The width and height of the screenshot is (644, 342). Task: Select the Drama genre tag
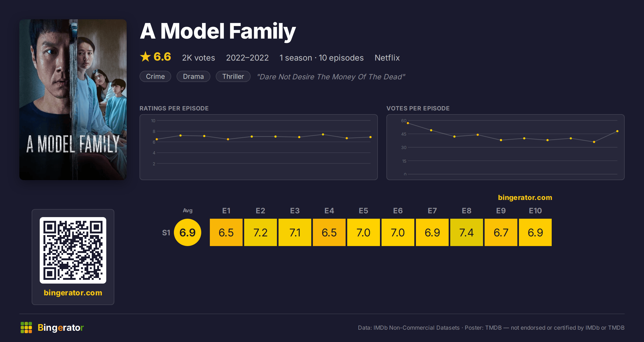(x=193, y=76)
